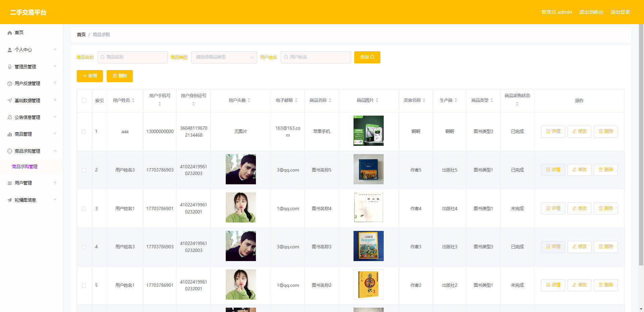Viewport: 644px width, 312px height.
Task: Collapse the 商品求购管理 chevron
Action: (55, 151)
